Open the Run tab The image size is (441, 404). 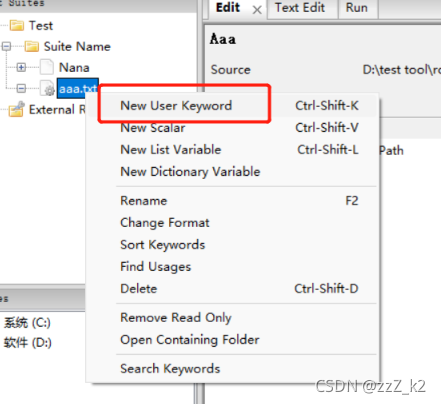coord(357,8)
